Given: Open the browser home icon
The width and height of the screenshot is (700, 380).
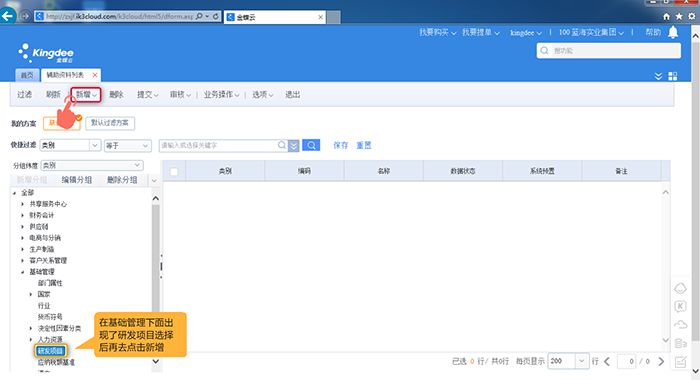Looking at the screenshot, I should [666, 17].
